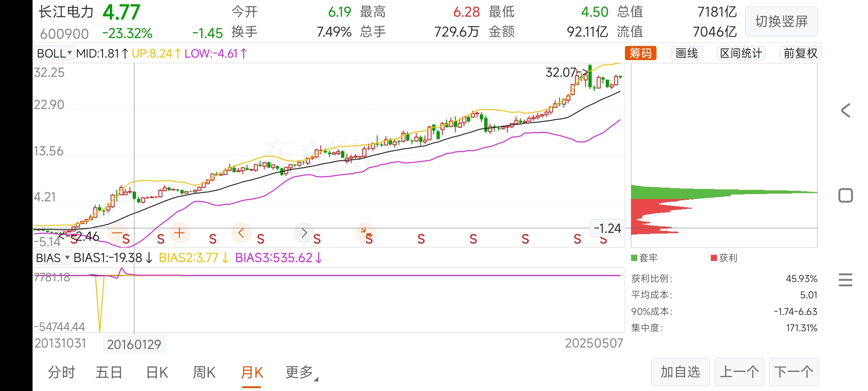The image size is (868, 391).
Task: Tap the 今开 opening price 6.19
Action: click(x=340, y=12)
